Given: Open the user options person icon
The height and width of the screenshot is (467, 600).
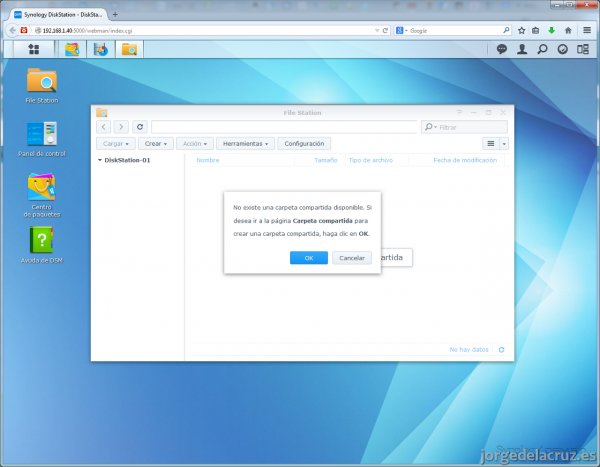Looking at the screenshot, I should point(522,49).
